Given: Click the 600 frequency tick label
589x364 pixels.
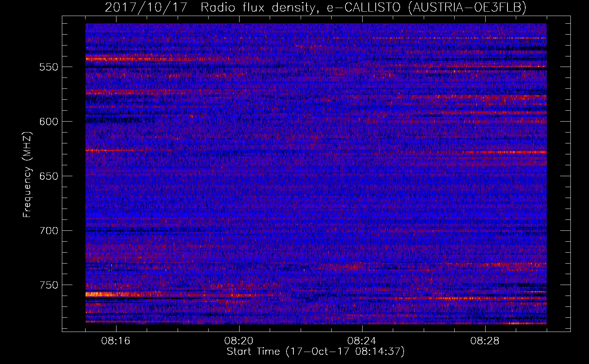Looking at the screenshot, I should [x=49, y=122].
